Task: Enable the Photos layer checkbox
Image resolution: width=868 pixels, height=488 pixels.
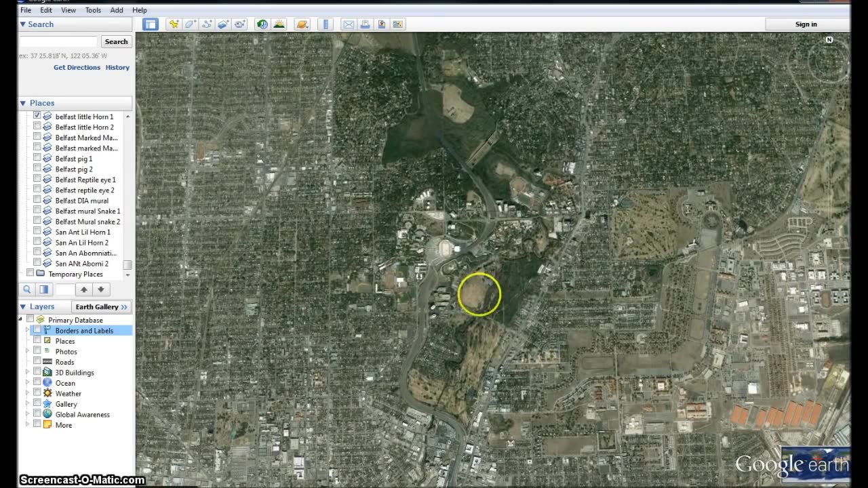Action: (37, 351)
